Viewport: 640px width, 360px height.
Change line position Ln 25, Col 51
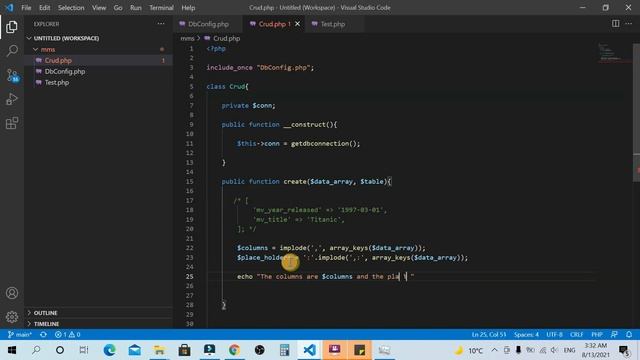point(489,334)
